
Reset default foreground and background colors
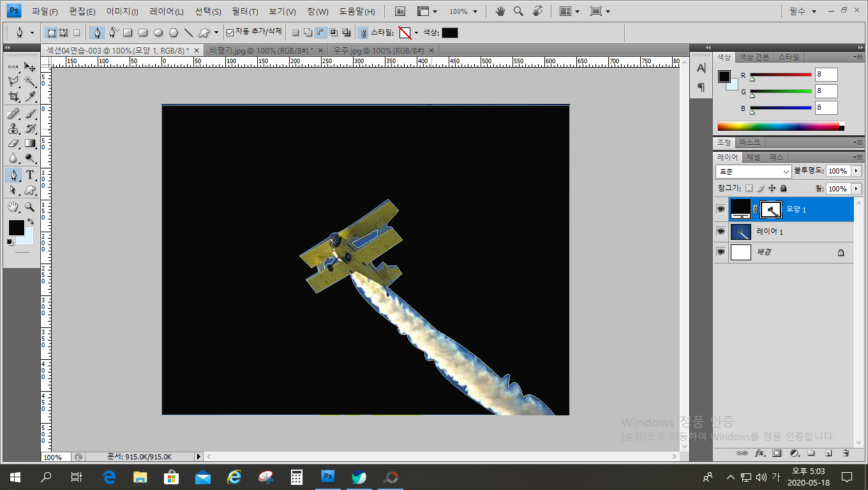click(x=10, y=242)
